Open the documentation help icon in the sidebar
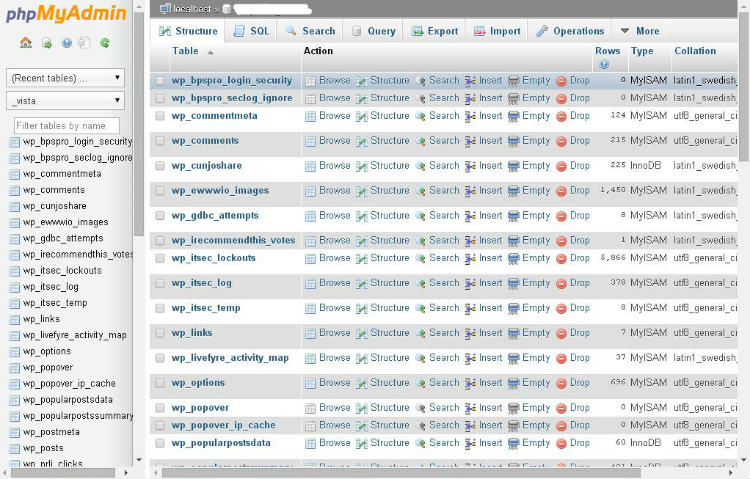This screenshot has height=479, width=750. click(x=66, y=43)
